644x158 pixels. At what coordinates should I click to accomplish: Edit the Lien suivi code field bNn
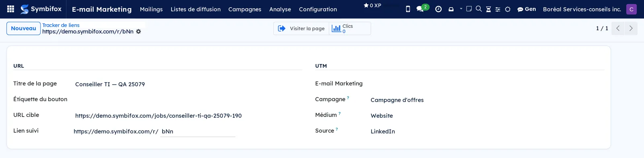click(198, 131)
